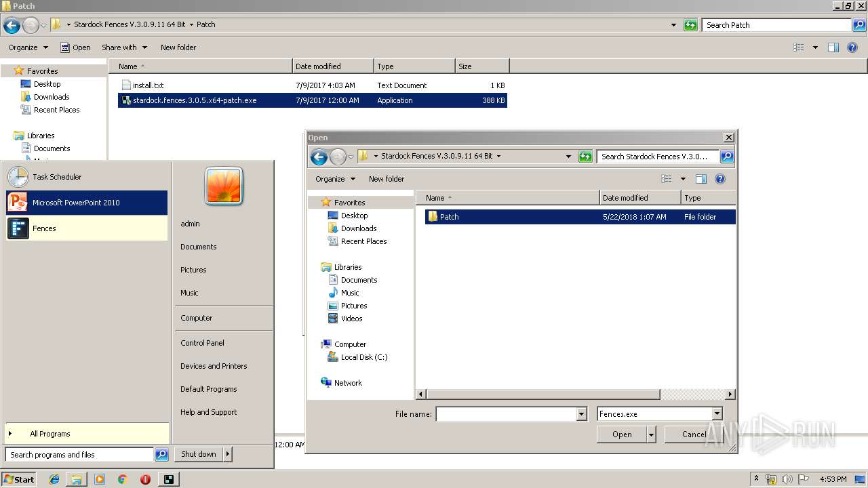Click Opera icon on taskbar
The height and width of the screenshot is (488, 868).
(145, 479)
